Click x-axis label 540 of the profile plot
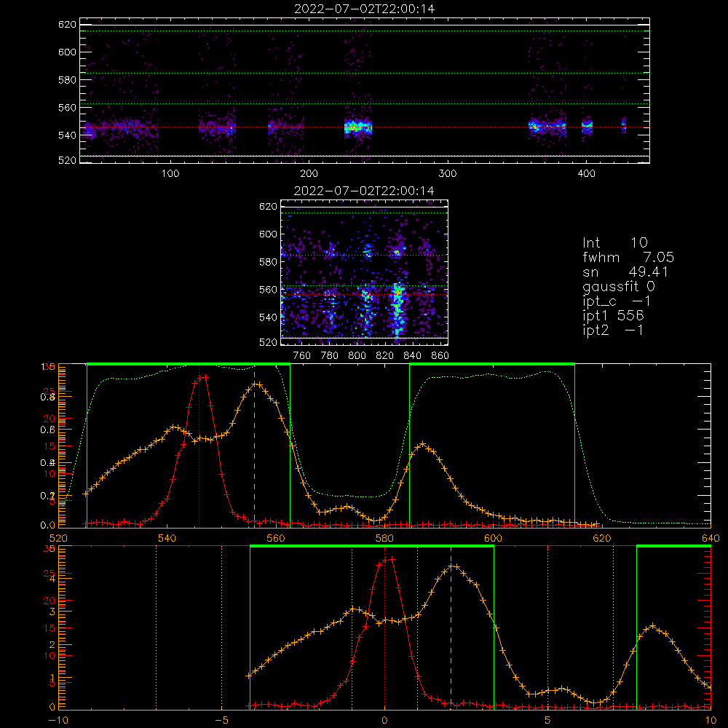The height and width of the screenshot is (728, 728). pyautogui.click(x=167, y=538)
